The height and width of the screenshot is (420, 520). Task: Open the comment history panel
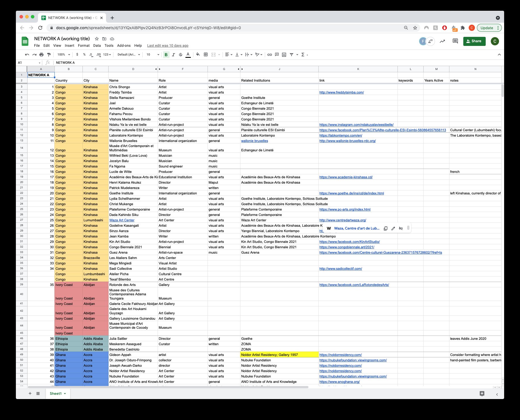(455, 41)
